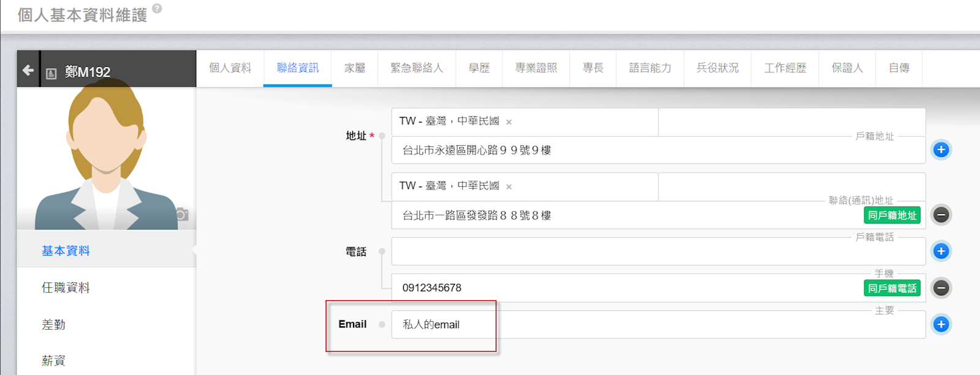Click the 同戶籍電話 green button
The image size is (980, 375).
coord(892,288)
